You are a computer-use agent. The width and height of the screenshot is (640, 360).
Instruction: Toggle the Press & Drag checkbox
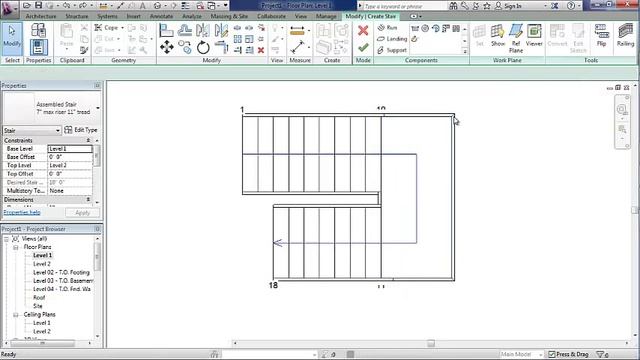pos(552,354)
